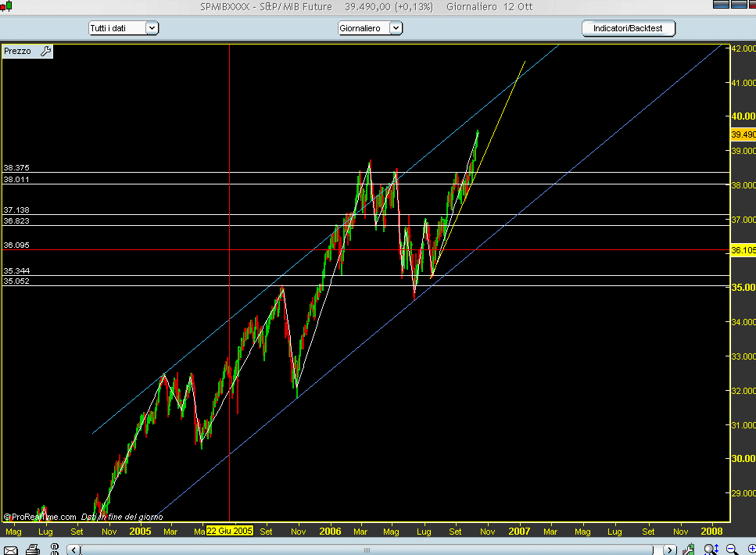Open the Giornaliero timeframe dropdown

pyautogui.click(x=370, y=28)
